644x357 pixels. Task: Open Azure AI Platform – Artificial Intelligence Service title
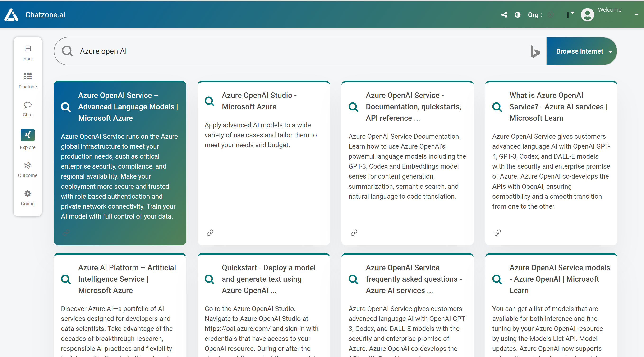tap(127, 279)
